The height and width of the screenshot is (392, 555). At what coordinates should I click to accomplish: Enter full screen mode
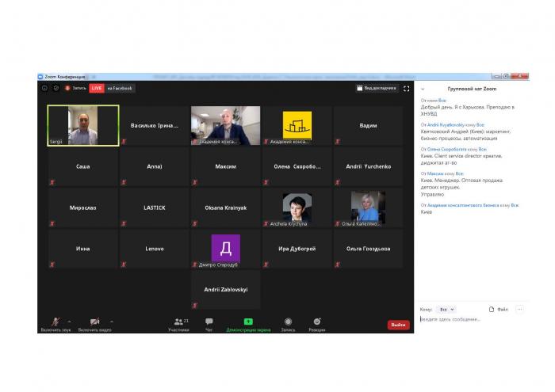(x=407, y=89)
